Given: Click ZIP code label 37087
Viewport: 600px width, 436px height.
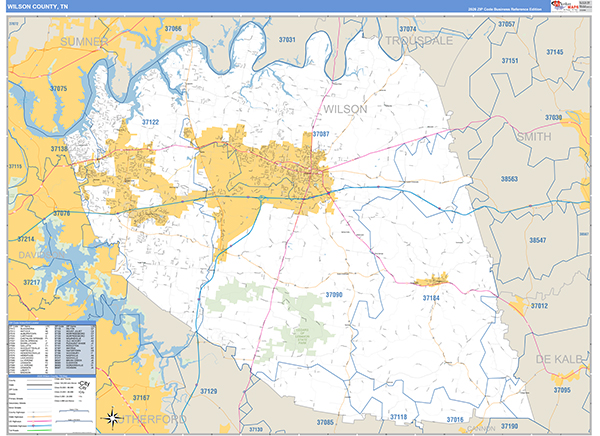Looking at the screenshot, I should pyautogui.click(x=321, y=134).
